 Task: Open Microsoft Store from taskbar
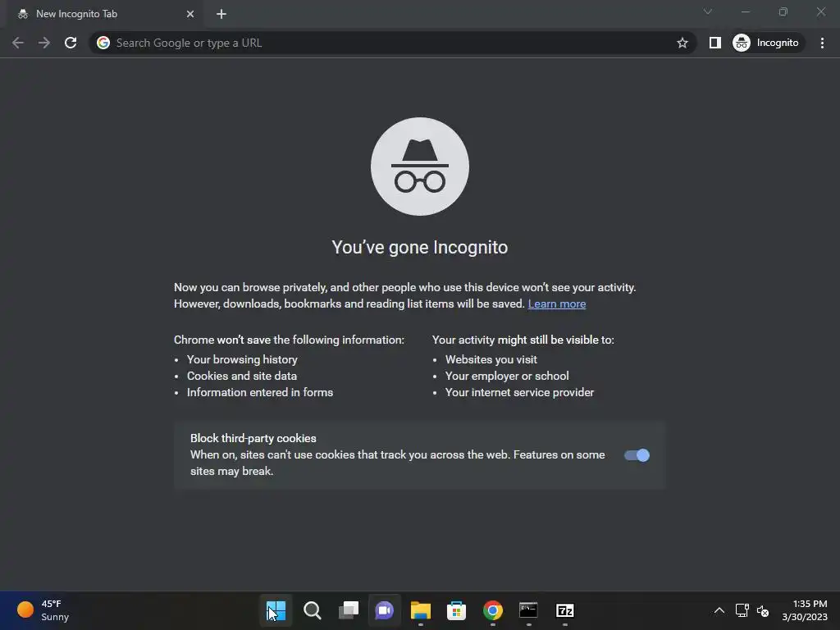pos(456,610)
